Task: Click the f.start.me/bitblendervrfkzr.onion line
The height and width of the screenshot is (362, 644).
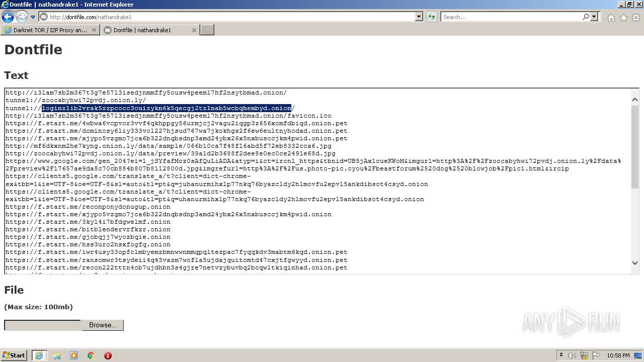Action: [x=88, y=229]
